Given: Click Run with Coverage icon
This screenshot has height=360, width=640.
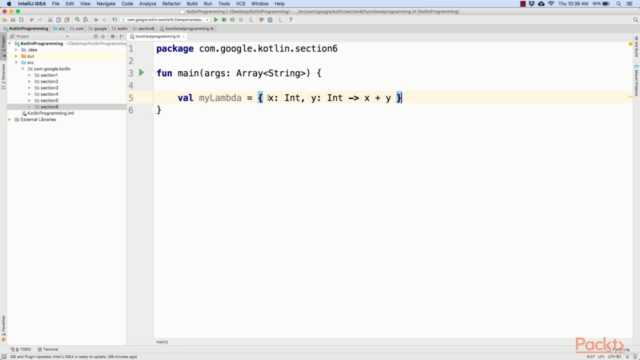Looking at the screenshot, I should (x=232, y=20).
